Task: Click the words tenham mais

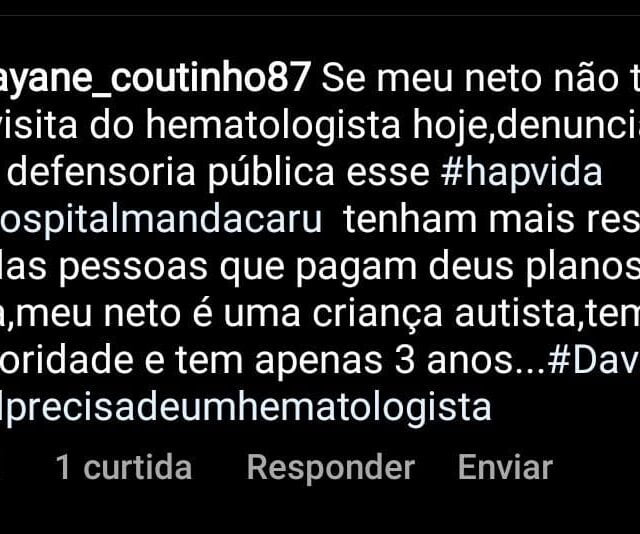Action: point(459,220)
